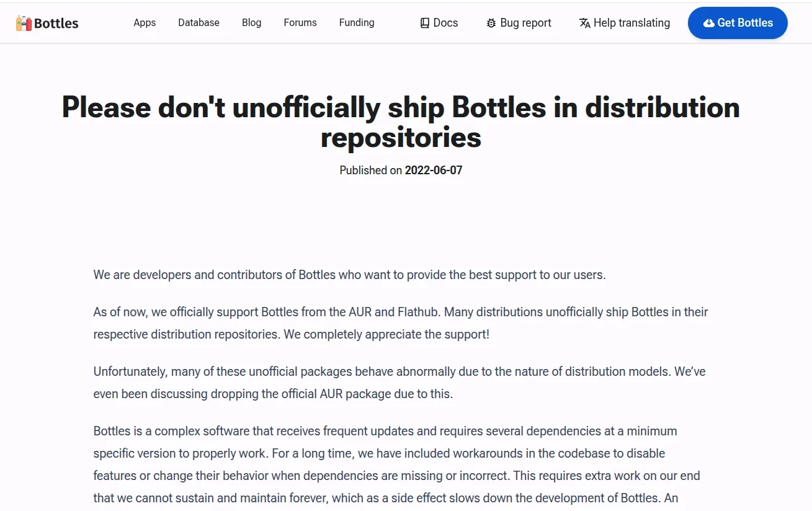
Task: Open the Apps navigation item
Action: pyautogui.click(x=145, y=23)
